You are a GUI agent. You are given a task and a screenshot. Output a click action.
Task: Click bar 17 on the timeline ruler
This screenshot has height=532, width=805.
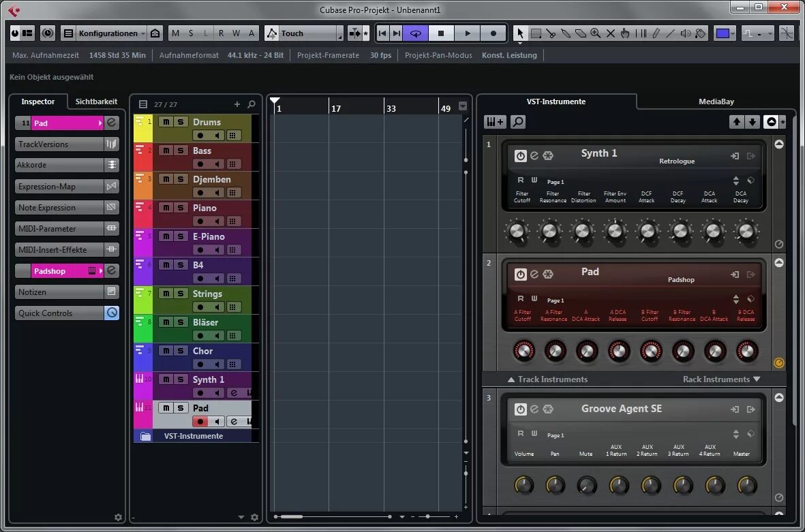point(336,108)
